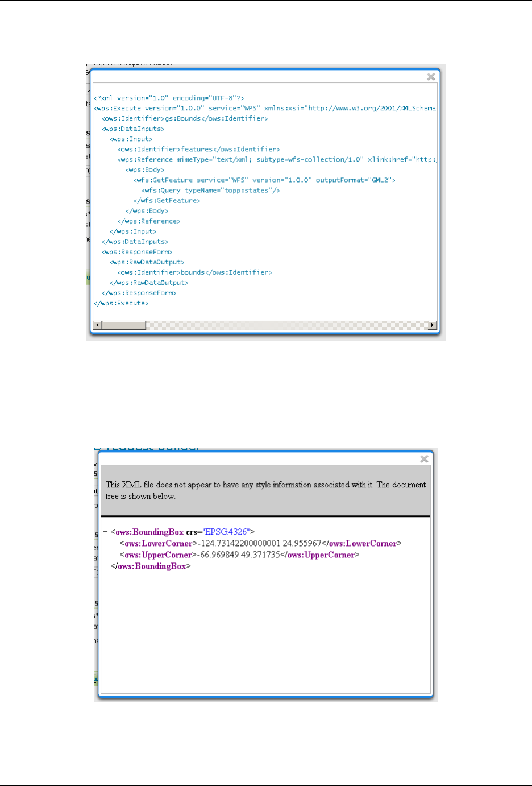Close the WPS Execute XML request dialog
Screen dimensions: 532x786
431,77
